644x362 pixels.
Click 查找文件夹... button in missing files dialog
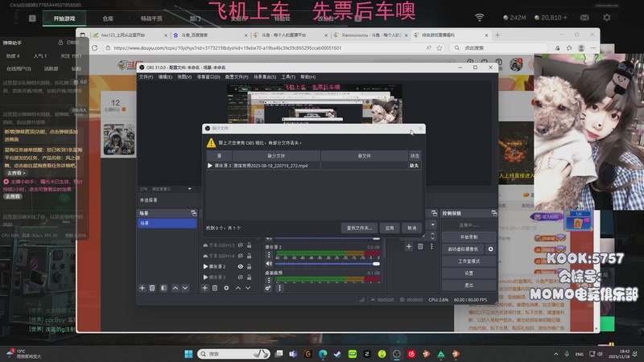pyautogui.click(x=359, y=228)
